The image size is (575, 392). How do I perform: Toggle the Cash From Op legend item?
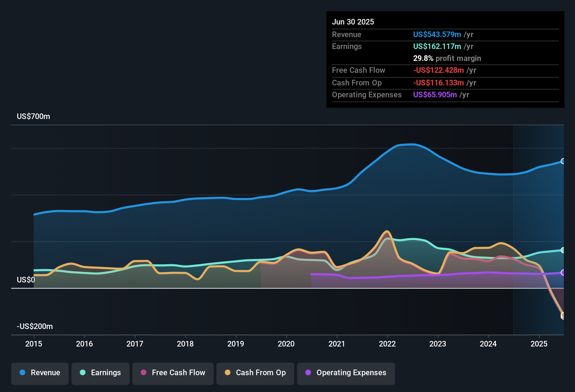click(255, 373)
